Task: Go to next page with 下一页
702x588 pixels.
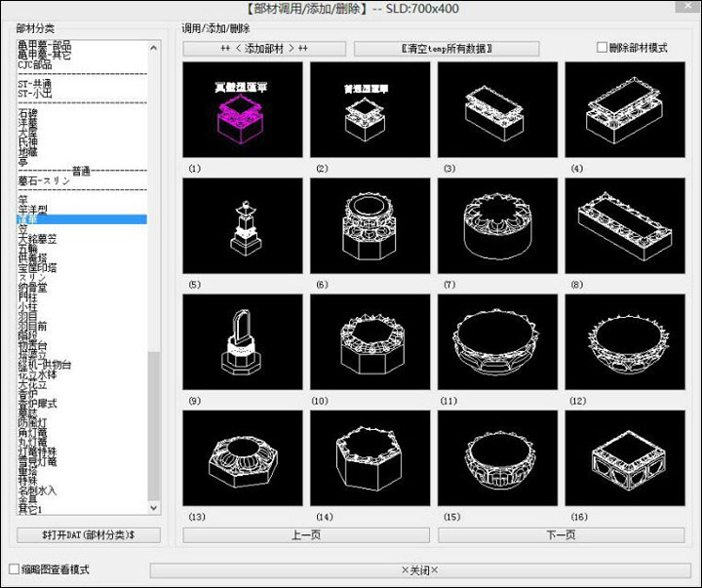Action: click(x=561, y=534)
